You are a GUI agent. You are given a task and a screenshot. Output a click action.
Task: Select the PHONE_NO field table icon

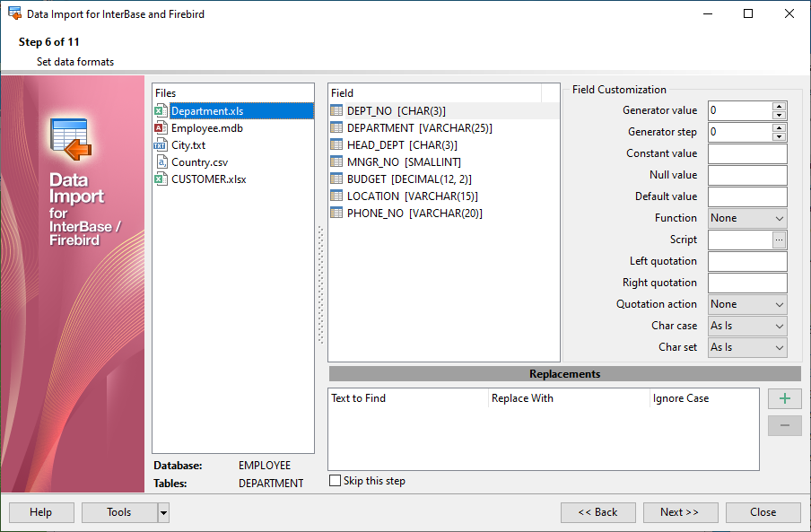(336, 213)
